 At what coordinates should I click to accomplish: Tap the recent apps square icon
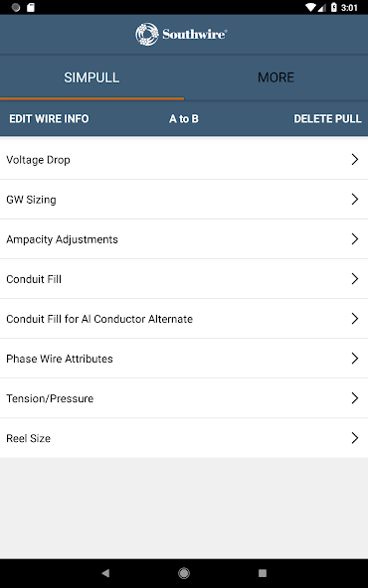[263, 573]
